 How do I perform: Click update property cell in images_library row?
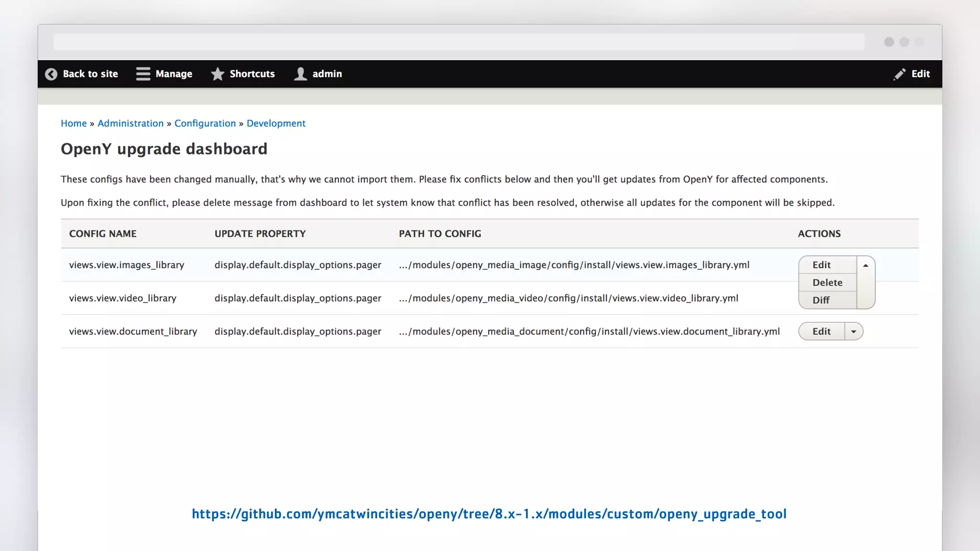pos(298,265)
